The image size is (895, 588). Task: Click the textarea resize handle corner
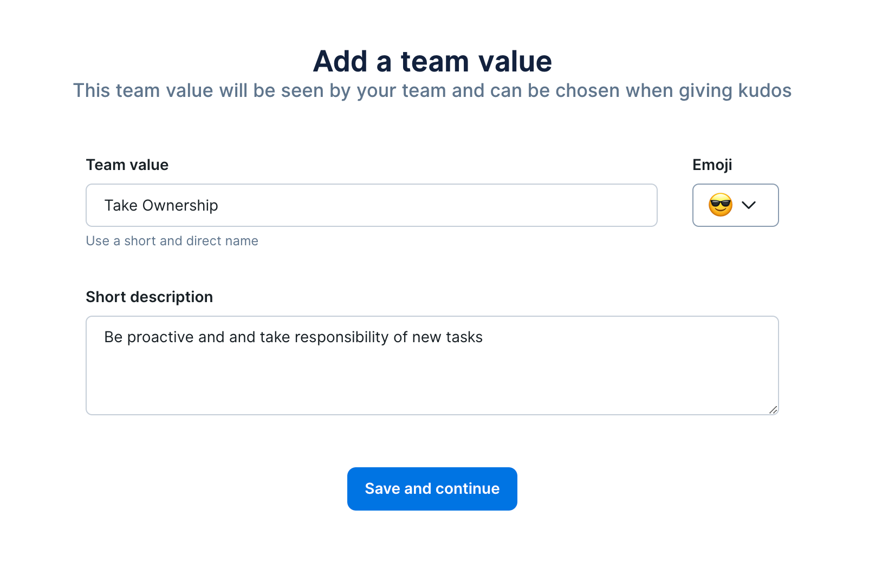tap(773, 410)
